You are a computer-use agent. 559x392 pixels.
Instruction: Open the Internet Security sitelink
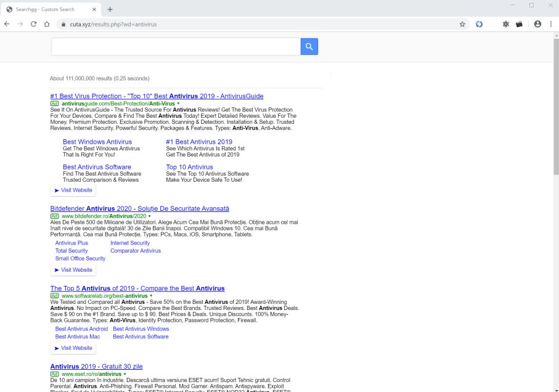(130, 243)
